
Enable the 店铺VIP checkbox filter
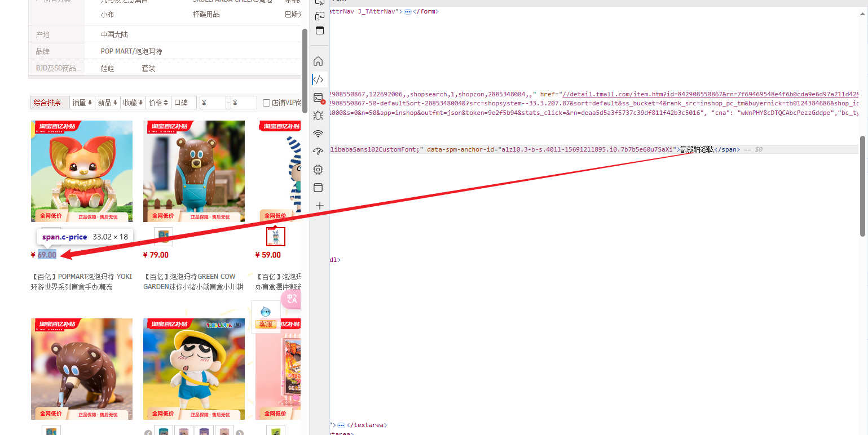click(267, 103)
